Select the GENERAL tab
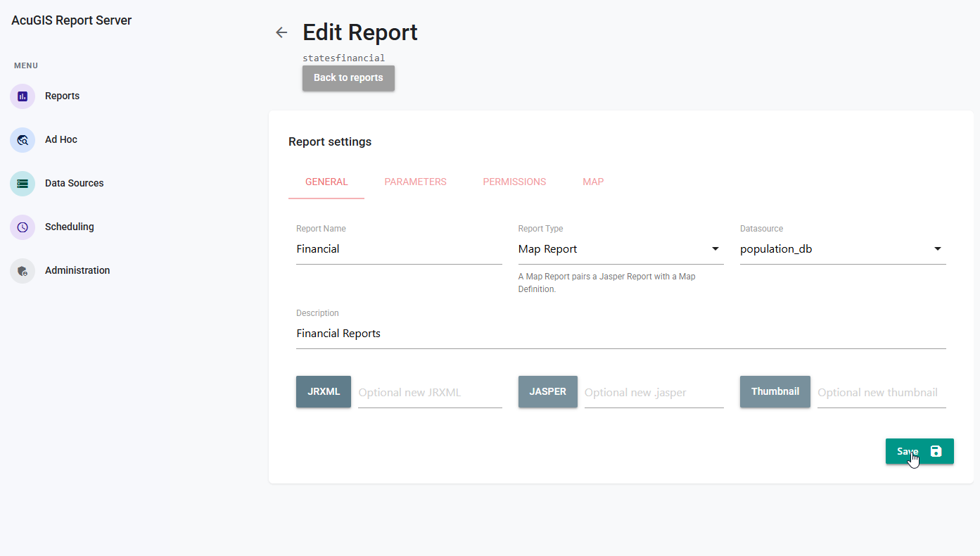Viewport: 980px width, 556px height. (x=326, y=182)
